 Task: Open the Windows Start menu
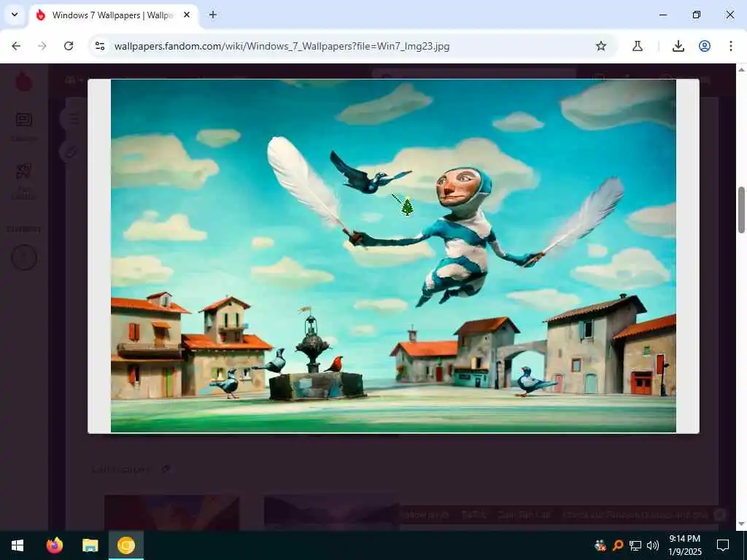click(x=18, y=545)
